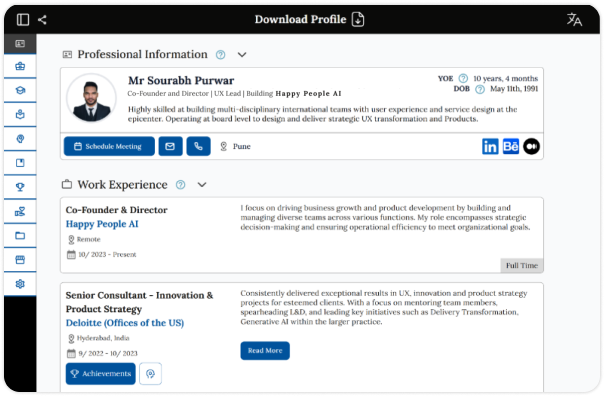Open the note page sidebar icon
The image size is (604, 396).
coord(20,163)
